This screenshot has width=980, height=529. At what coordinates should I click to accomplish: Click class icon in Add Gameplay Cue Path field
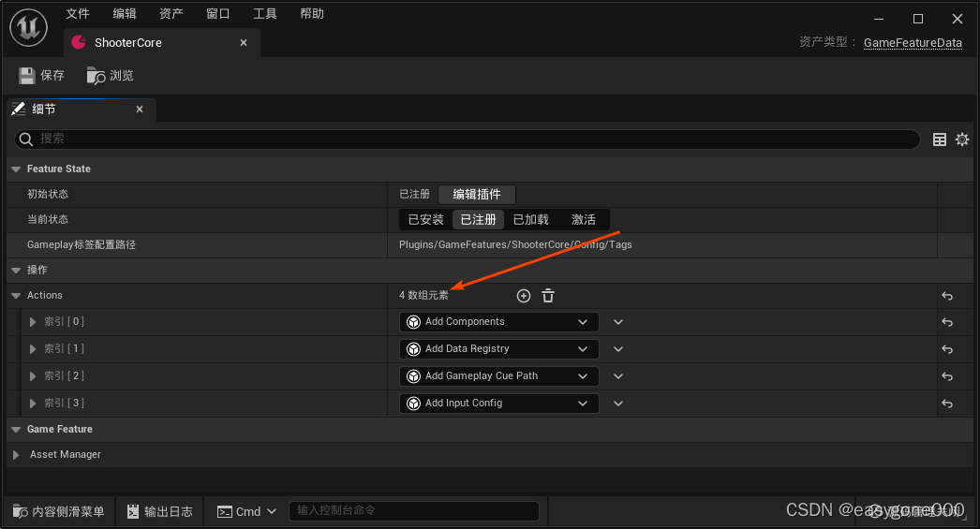click(x=413, y=376)
